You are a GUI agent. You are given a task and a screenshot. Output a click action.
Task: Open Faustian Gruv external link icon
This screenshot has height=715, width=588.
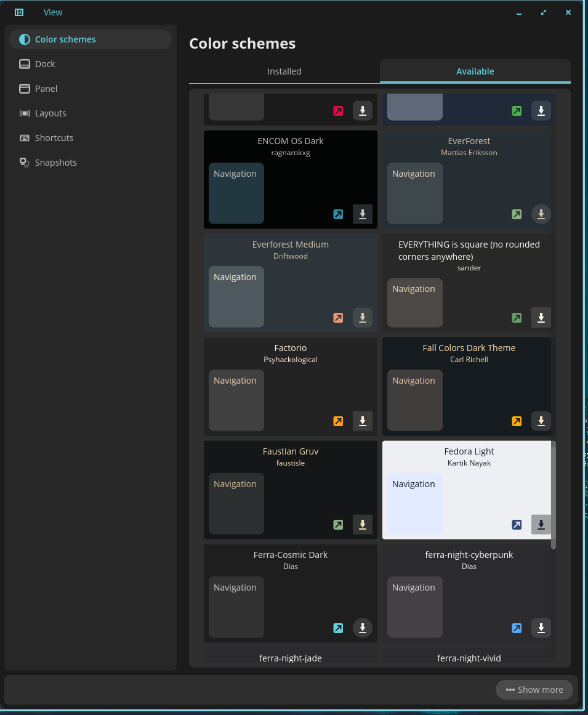click(338, 525)
